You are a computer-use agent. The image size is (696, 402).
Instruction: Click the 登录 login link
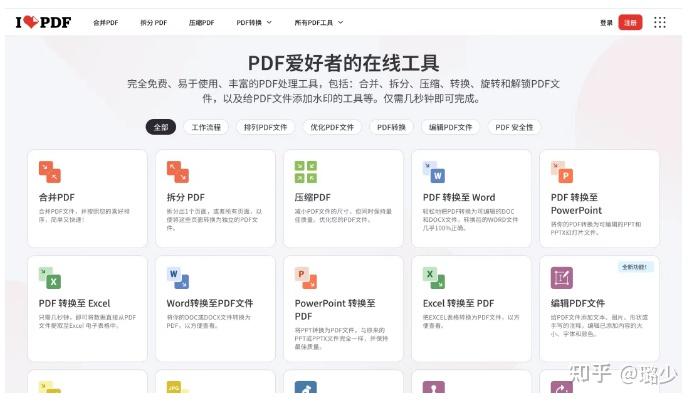606,23
